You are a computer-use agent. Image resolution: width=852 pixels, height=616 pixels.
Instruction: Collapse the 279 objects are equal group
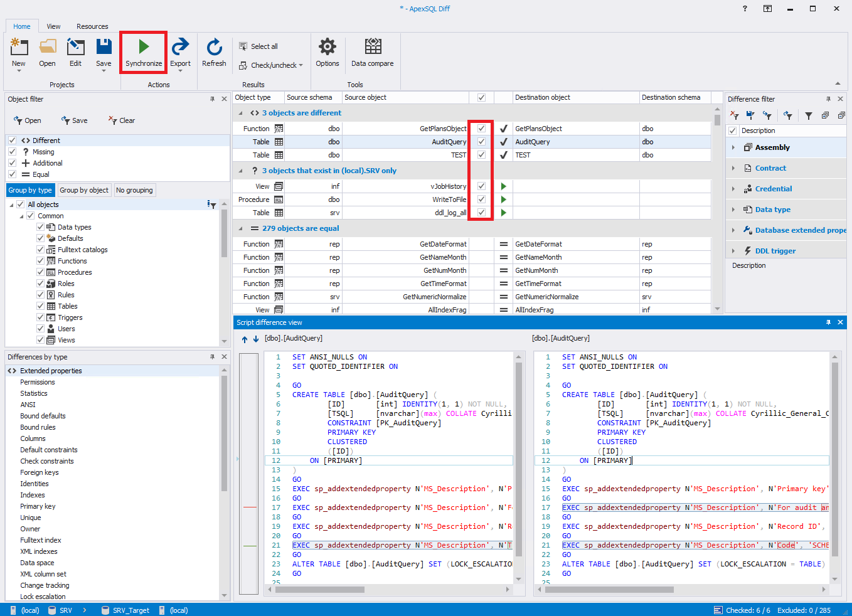point(241,228)
